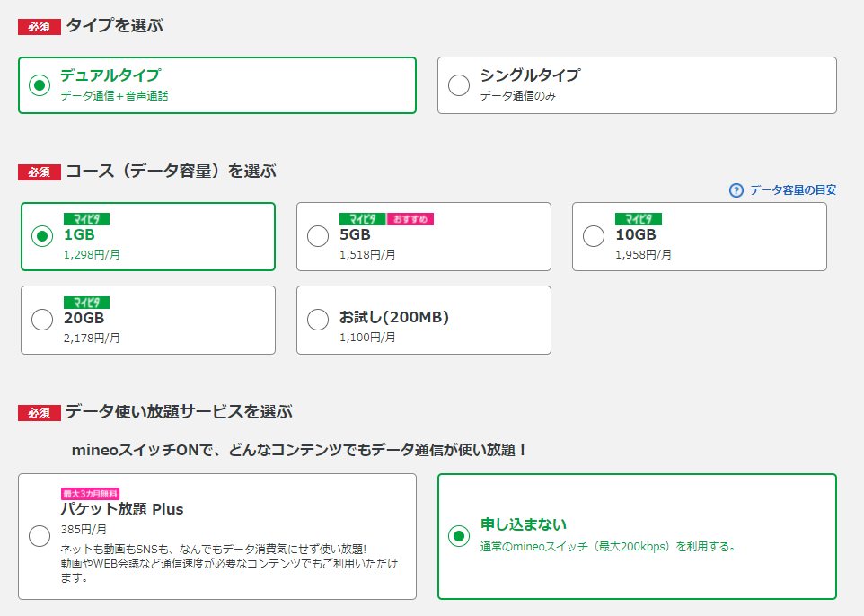Screen dimensions: 864x616
Task: Select the お試し(200MB) radio option
Action: [318, 320]
